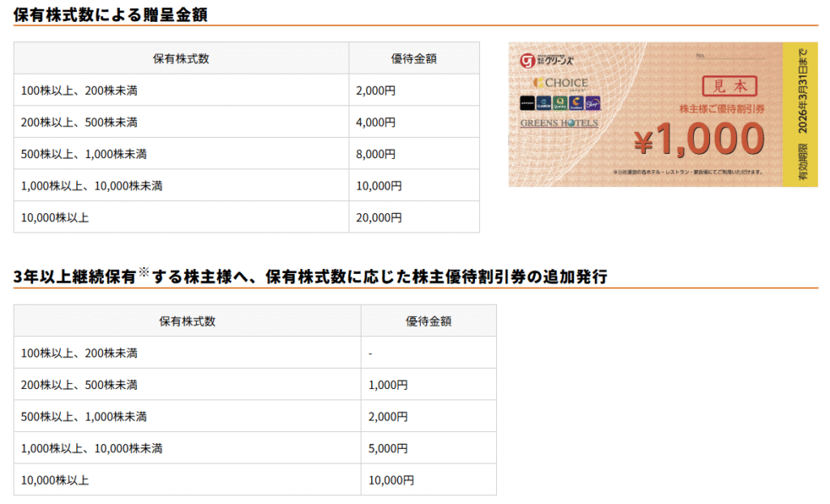Select the 20,000円 cell in first table

(x=379, y=217)
